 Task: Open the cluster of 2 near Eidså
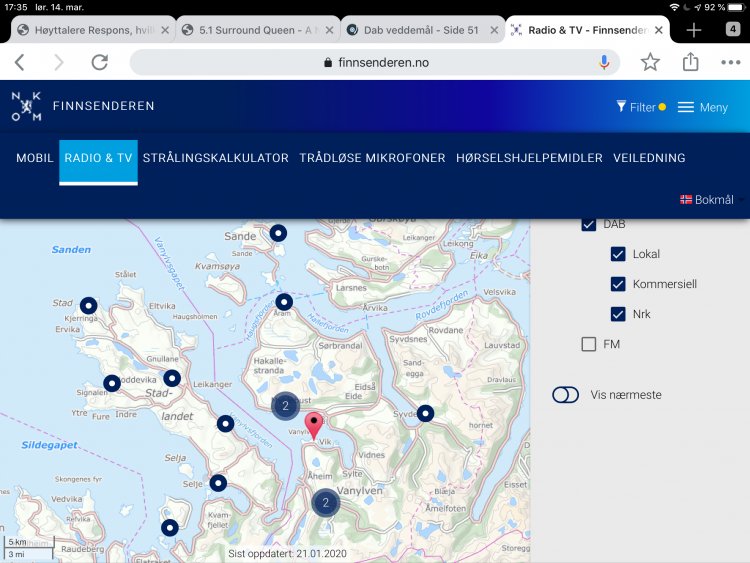286,406
